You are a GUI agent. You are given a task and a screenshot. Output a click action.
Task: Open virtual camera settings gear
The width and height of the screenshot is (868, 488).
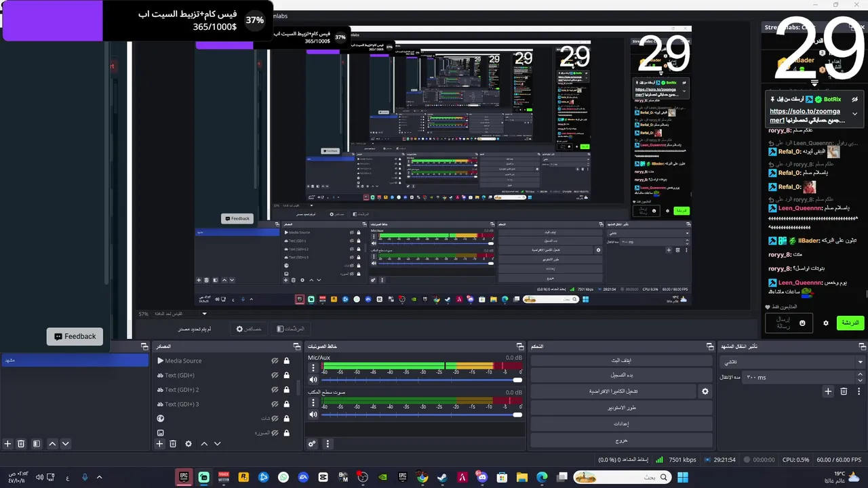click(x=705, y=391)
